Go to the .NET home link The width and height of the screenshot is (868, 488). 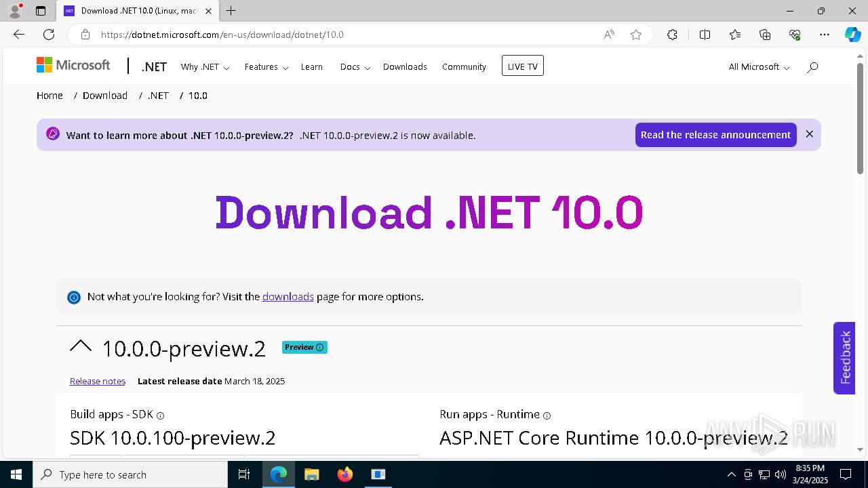click(x=154, y=66)
